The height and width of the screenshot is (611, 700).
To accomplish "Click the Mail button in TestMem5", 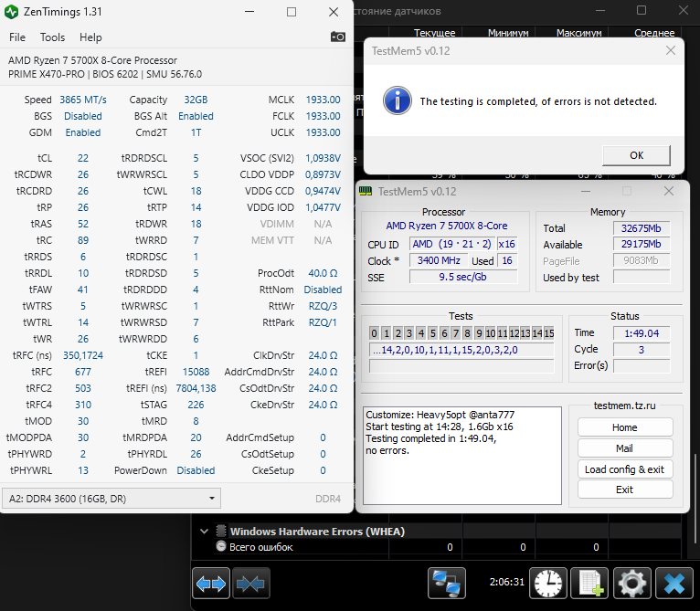I will click(624, 448).
